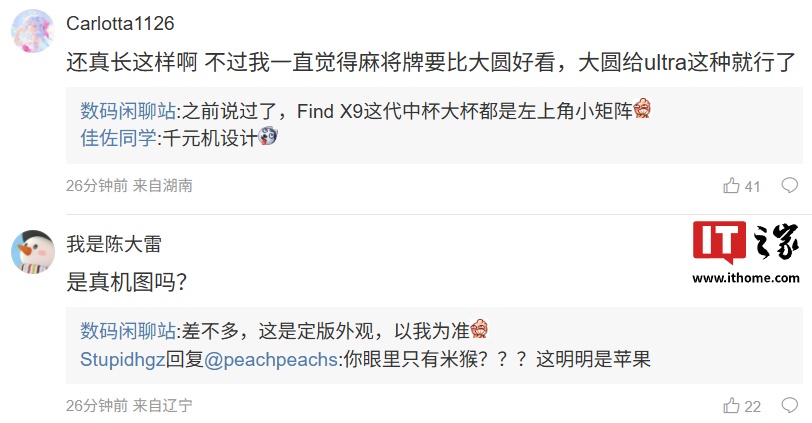The height and width of the screenshot is (423, 812).
Task: Click emoji after 千元机设计 reply
Action: coord(268,136)
